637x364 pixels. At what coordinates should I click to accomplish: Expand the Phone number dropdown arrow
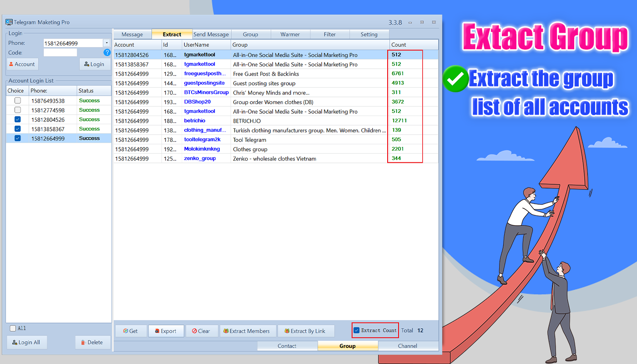[106, 43]
